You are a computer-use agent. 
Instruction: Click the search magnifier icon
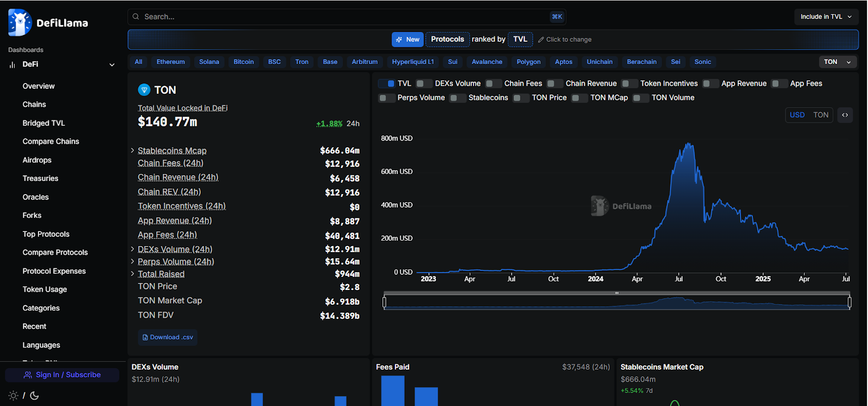(136, 17)
